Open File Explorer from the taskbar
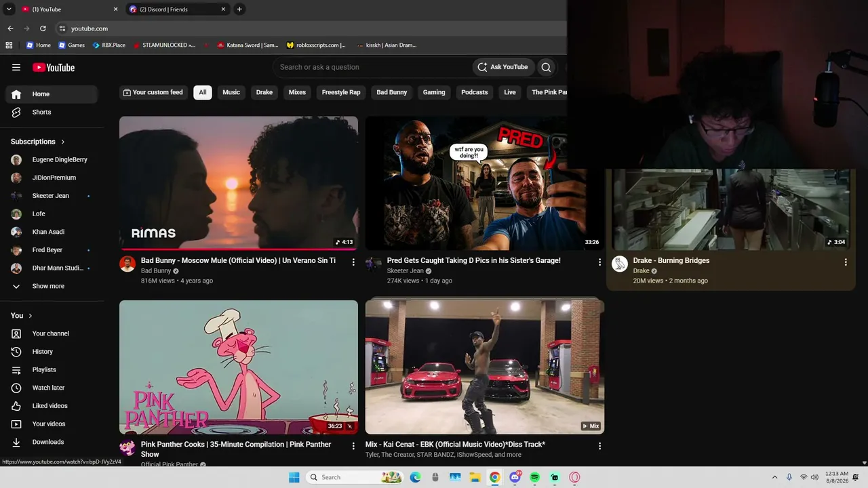This screenshot has height=488, width=868. click(475, 477)
